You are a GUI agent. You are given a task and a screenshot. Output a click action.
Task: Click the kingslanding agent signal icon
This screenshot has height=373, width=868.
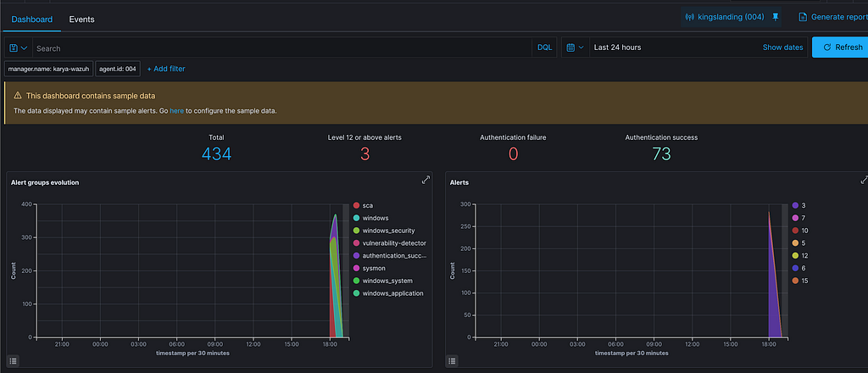(x=690, y=17)
